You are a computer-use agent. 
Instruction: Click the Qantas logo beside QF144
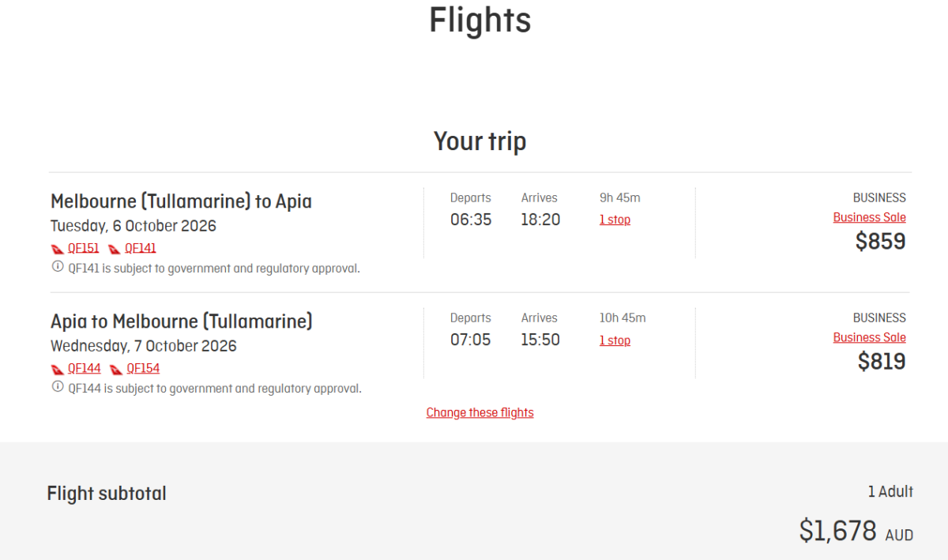56,367
